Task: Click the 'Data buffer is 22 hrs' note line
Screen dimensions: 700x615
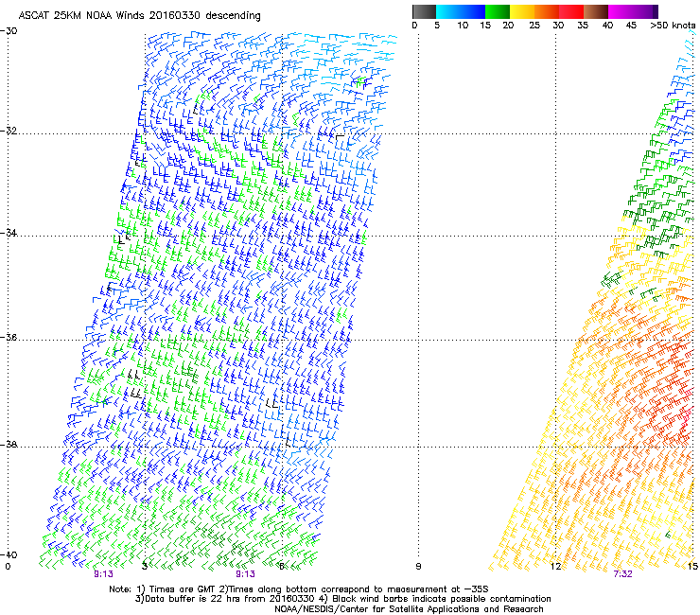Action: click(x=342, y=599)
